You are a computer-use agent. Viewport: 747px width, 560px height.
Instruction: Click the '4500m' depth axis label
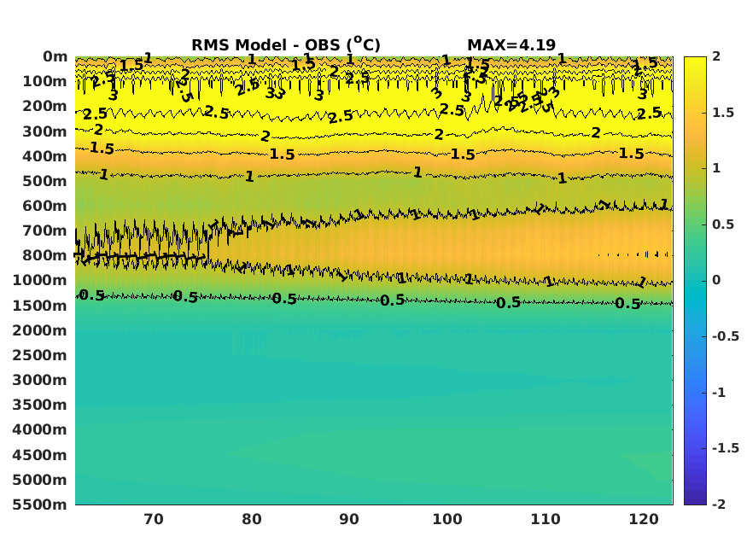pyautogui.click(x=40, y=455)
